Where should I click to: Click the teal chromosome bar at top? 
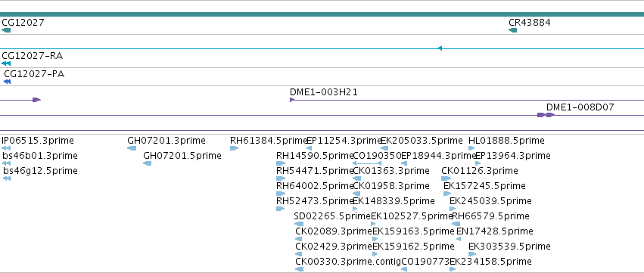click(x=322, y=14)
